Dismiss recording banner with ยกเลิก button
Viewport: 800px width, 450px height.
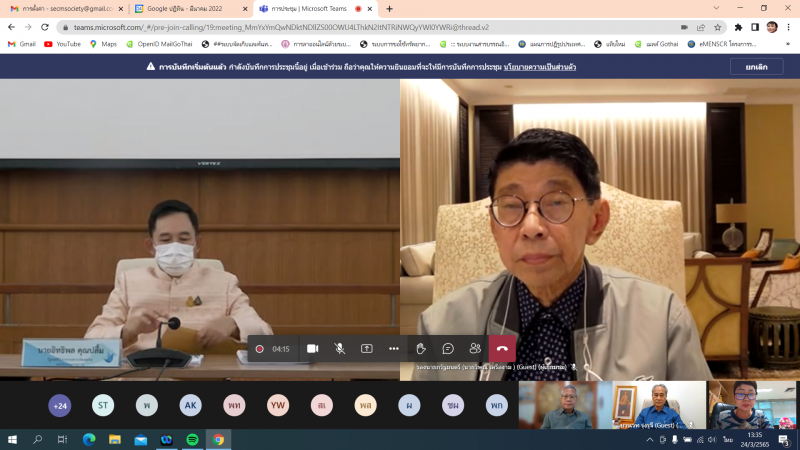[x=756, y=67]
